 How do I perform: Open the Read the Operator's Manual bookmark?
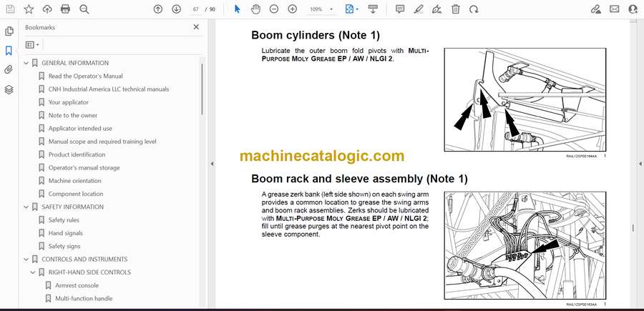[x=85, y=76]
